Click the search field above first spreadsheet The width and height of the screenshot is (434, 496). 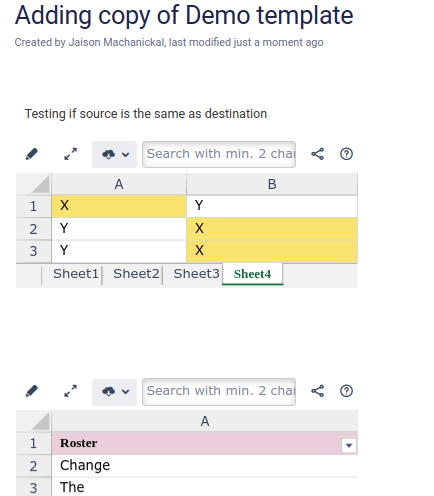click(219, 154)
